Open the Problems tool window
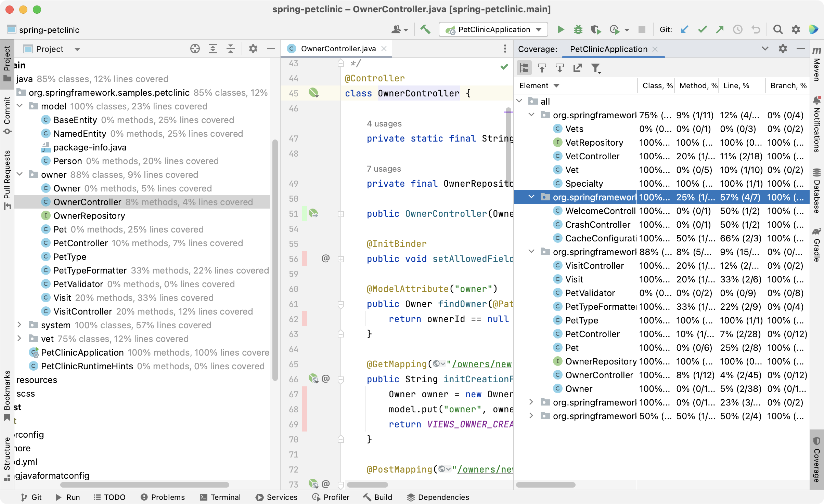Screen dimensions: 824x504 (163, 497)
